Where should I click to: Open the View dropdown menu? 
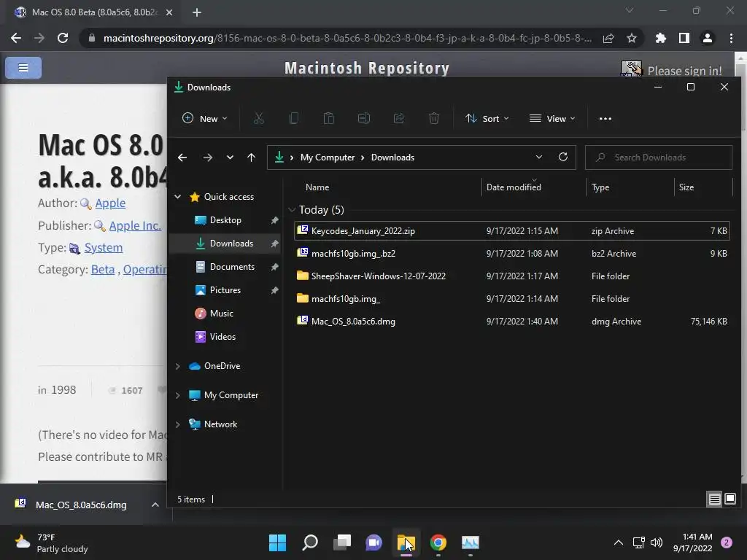(x=552, y=119)
